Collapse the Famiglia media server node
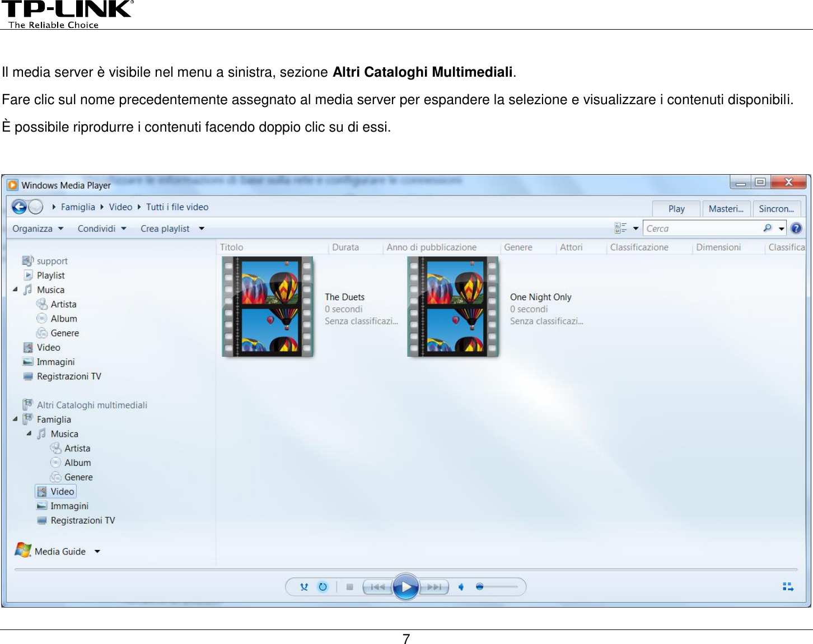The height and width of the screenshot is (644, 813). click(x=15, y=419)
